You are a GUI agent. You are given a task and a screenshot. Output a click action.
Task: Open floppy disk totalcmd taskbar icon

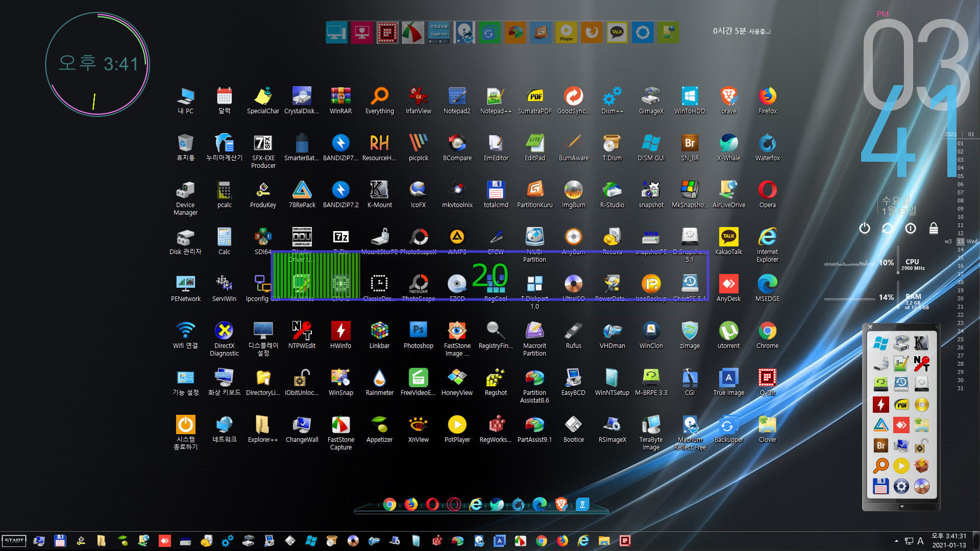click(x=60, y=541)
